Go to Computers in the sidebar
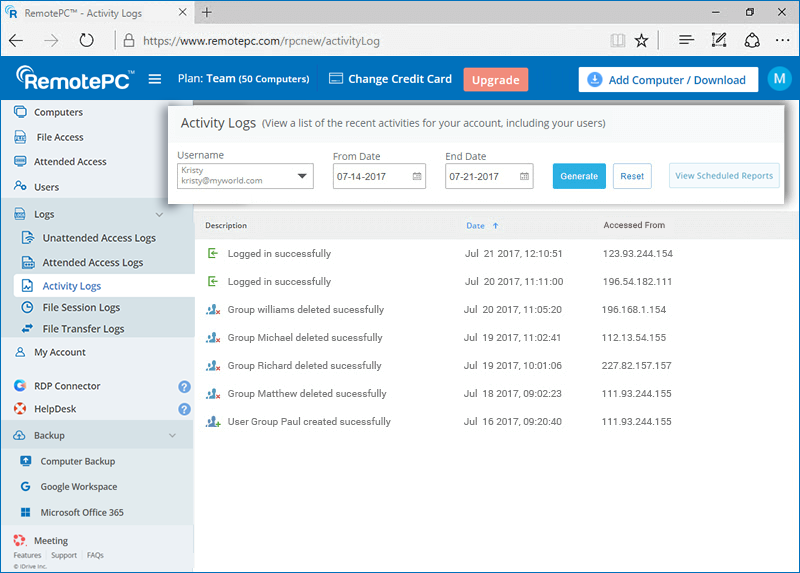The image size is (800, 573). [58, 112]
